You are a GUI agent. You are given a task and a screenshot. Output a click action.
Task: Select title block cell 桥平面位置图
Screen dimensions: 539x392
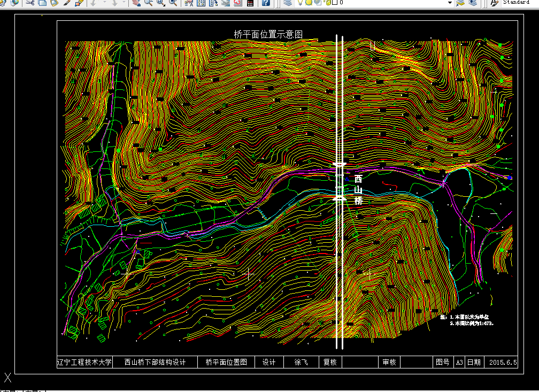pyautogui.click(x=226, y=362)
